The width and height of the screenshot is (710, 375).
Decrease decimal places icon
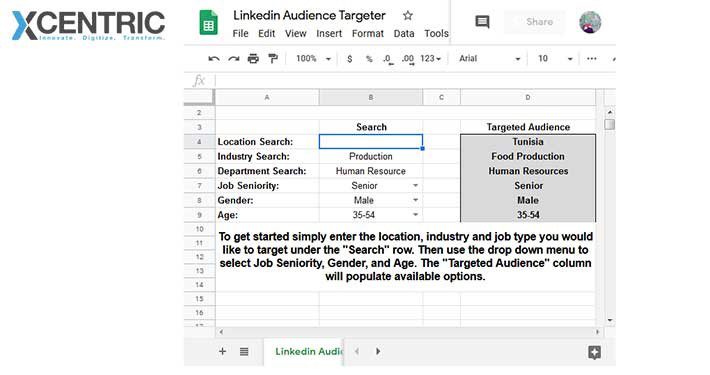pos(388,59)
